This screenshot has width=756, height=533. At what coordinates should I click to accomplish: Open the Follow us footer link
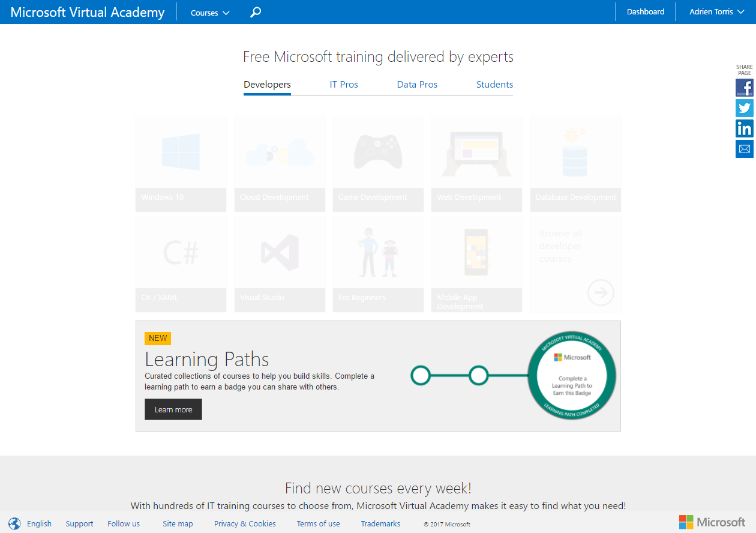coord(124,523)
